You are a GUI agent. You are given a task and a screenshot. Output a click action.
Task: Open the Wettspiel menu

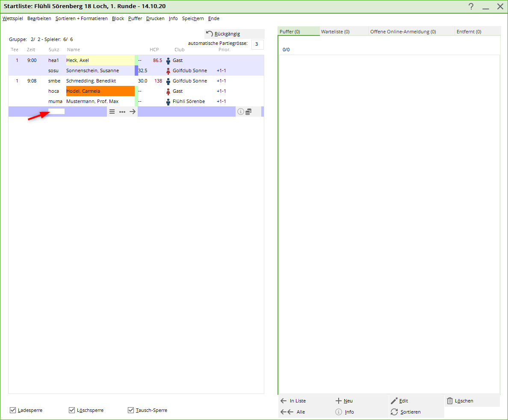[13, 18]
